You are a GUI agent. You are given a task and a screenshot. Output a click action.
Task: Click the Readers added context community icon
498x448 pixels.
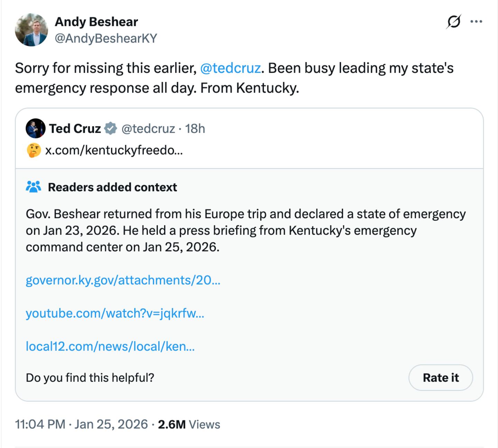pyautogui.click(x=34, y=187)
